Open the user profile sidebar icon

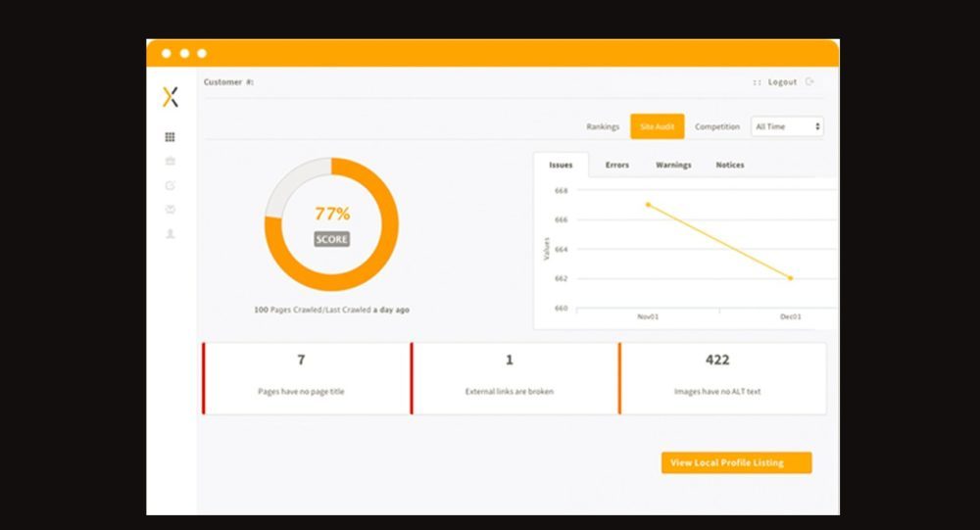pos(171,234)
